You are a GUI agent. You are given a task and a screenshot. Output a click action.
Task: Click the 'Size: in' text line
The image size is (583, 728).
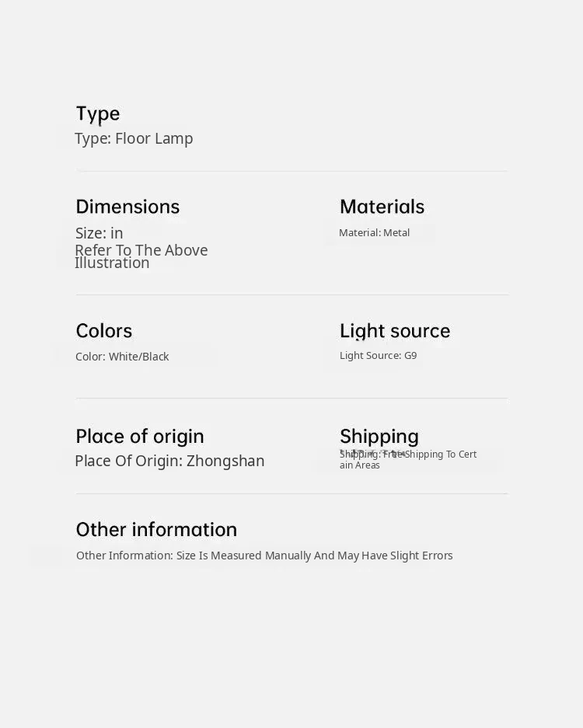coord(99,233)
